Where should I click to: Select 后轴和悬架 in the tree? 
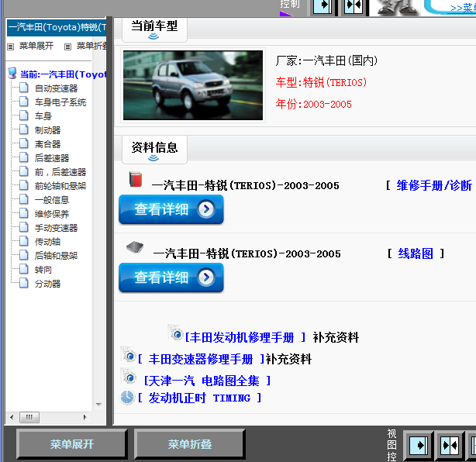pos(56,256)
